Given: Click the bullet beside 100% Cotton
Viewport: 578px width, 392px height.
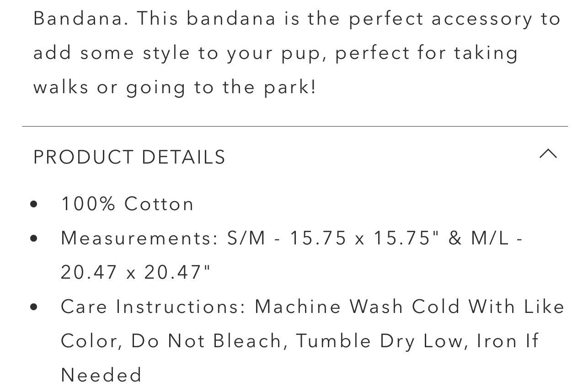Looking at the screenshot, I should click(33, 204).
